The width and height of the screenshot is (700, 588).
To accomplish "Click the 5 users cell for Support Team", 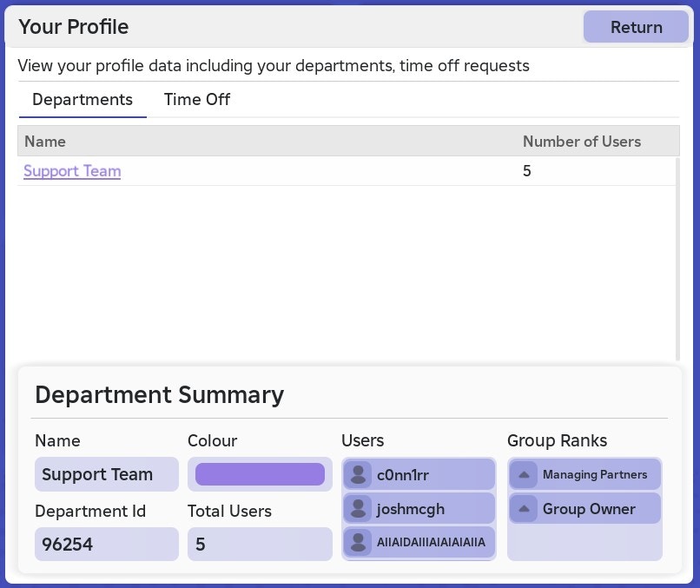I will (x=527, y=171).
